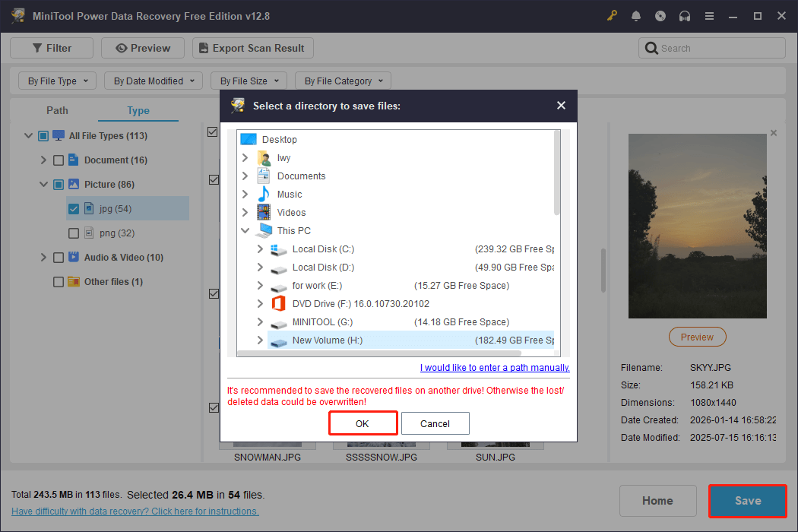Confirm save location with OK button
798x532 pixels.
(x=363, y=423)
